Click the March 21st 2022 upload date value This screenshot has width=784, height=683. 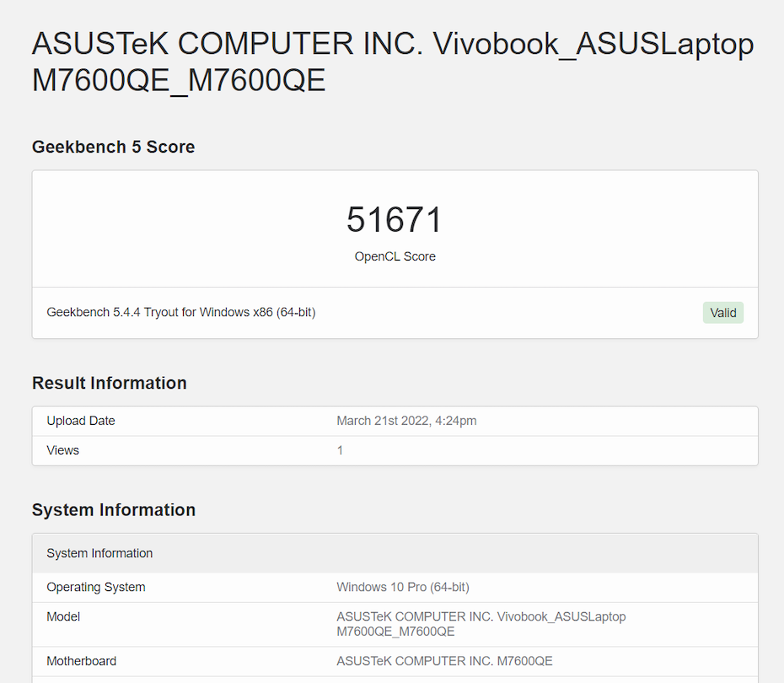point(406,421)
